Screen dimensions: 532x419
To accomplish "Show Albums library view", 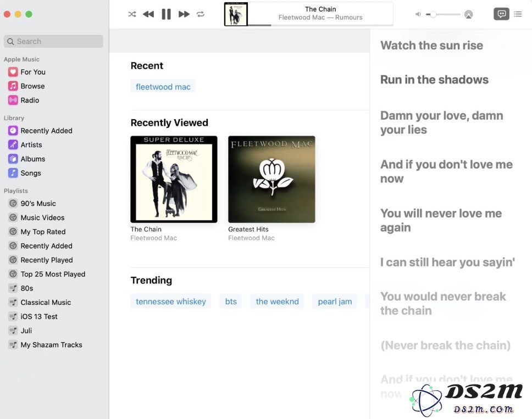I will (x=32, y=159).
